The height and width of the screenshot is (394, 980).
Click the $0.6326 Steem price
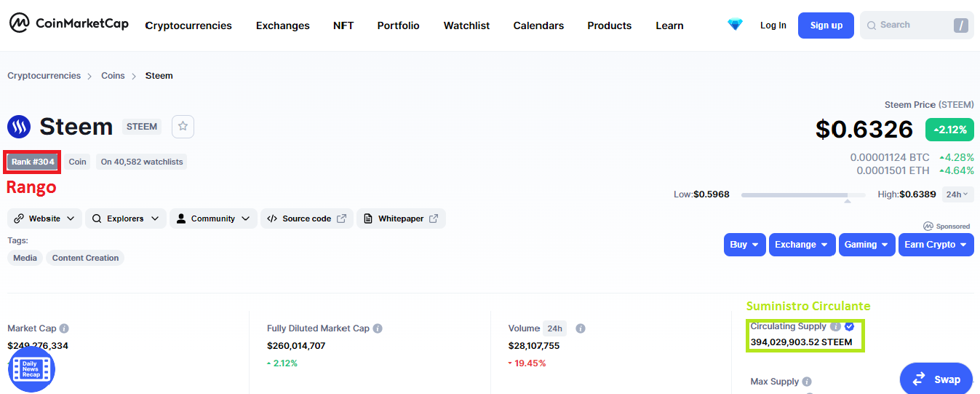pos(864,129)
